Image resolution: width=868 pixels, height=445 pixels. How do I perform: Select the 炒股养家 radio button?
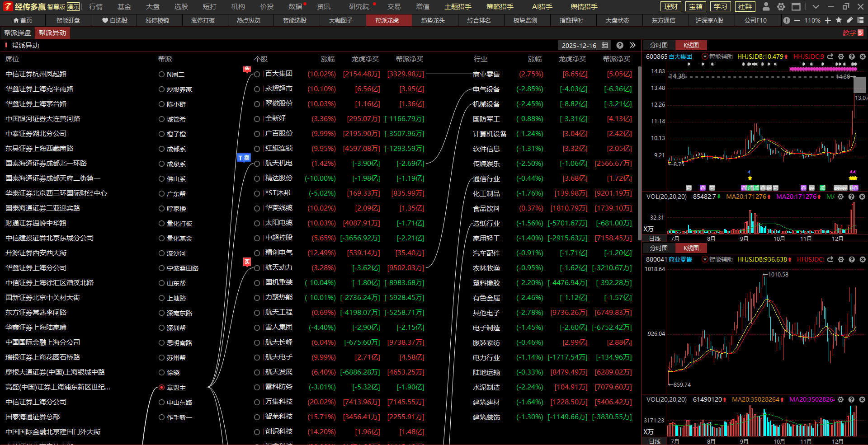(161, 89)
